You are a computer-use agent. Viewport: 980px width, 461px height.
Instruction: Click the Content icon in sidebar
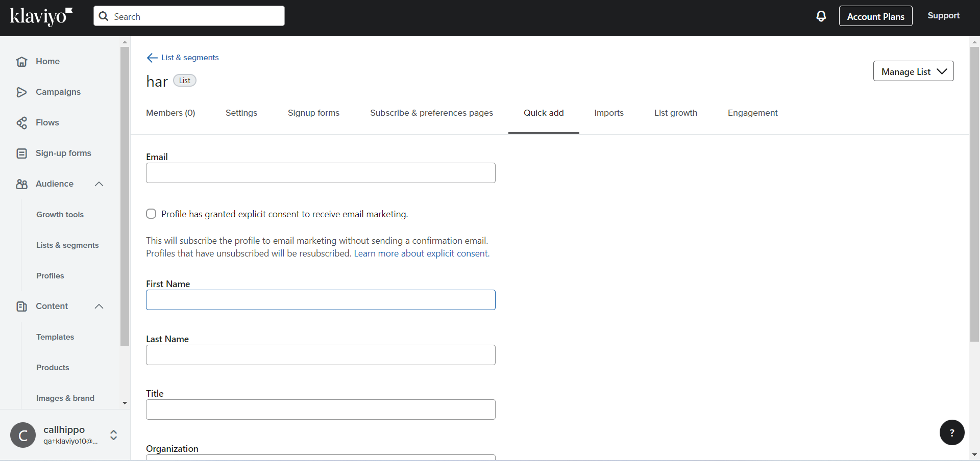tap(21, 306)
